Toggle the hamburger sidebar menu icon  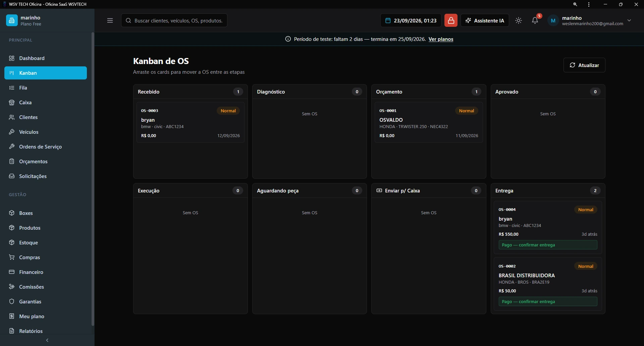coord(110,20)
